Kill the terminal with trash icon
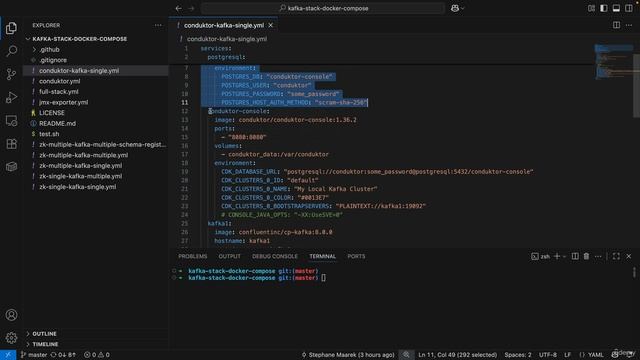 [x=587, y=256]
